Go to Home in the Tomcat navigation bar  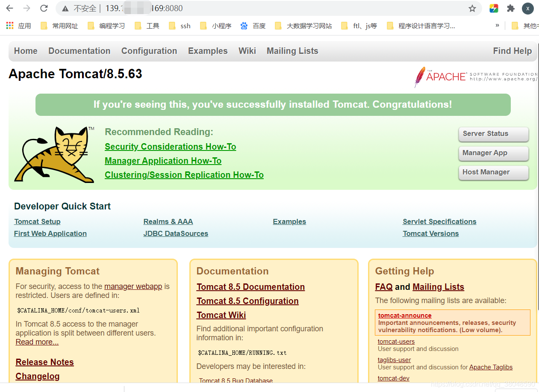pyautogui.click(x=26, y=51)
